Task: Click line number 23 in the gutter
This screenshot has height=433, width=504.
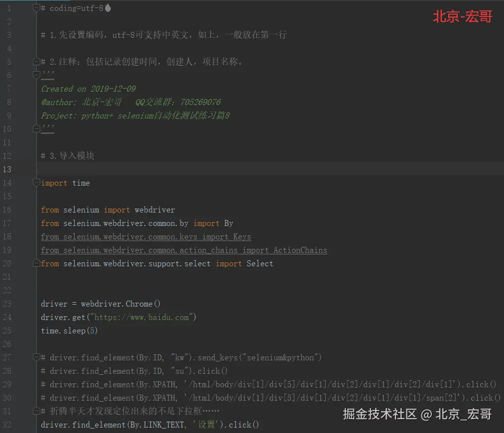Action: [7, 304]
